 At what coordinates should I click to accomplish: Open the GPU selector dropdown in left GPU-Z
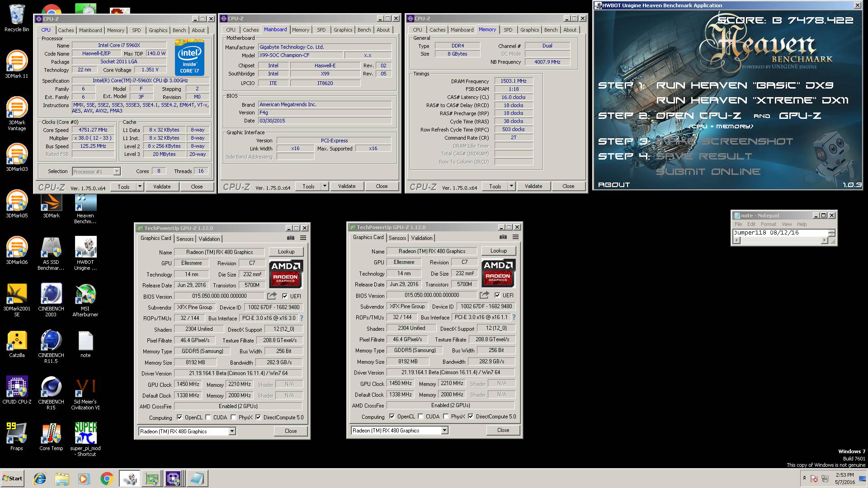click(x=232, y=432)
